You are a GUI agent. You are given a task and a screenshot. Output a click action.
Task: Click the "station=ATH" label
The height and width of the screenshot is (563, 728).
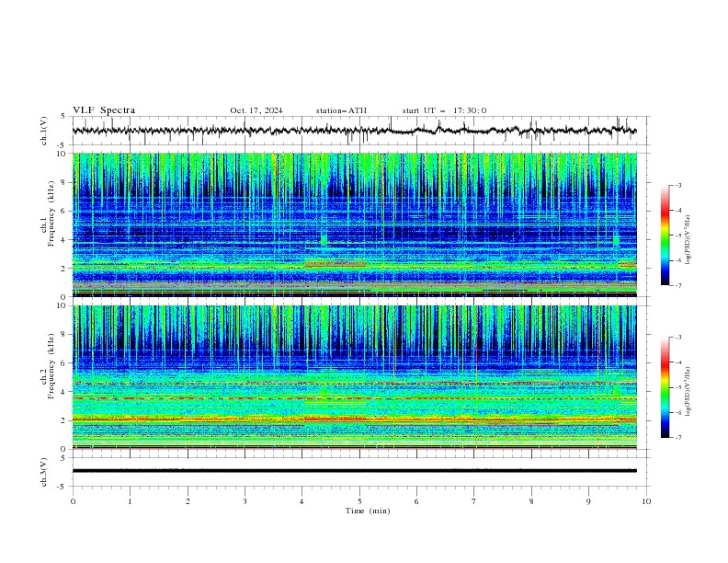click(x=341, y=110)
